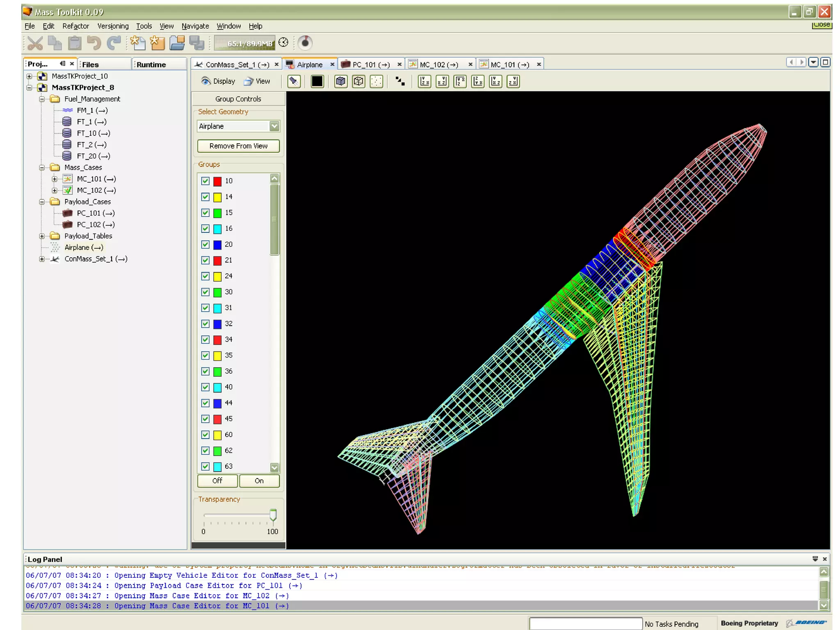This screenshot has width=840, height=630.
Task: Click the garbage collection icon beside memory bar
Action: (x=283, y=42)
